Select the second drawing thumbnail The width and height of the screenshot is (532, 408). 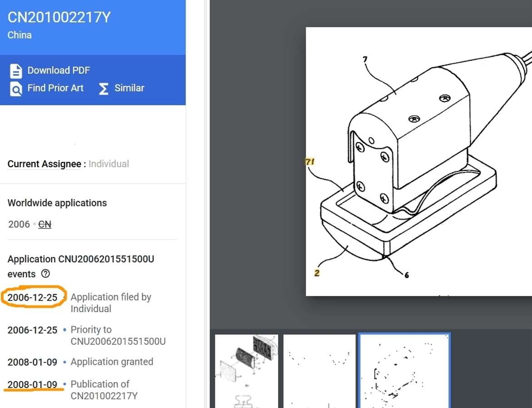[x=319, y=371]
